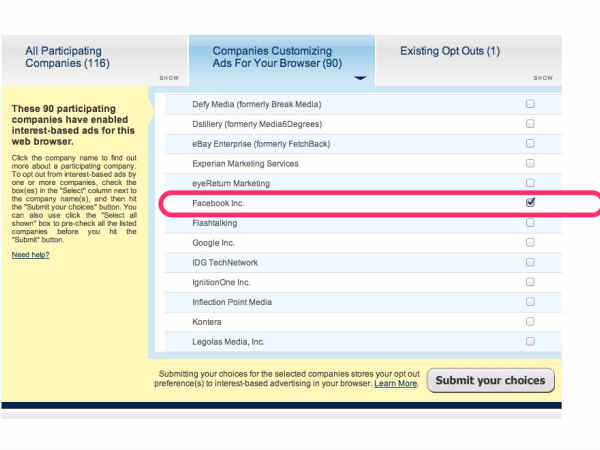Click SHOW under All Participating Companies tab
This screenshot has width=600, height=450.
(168, 77)
